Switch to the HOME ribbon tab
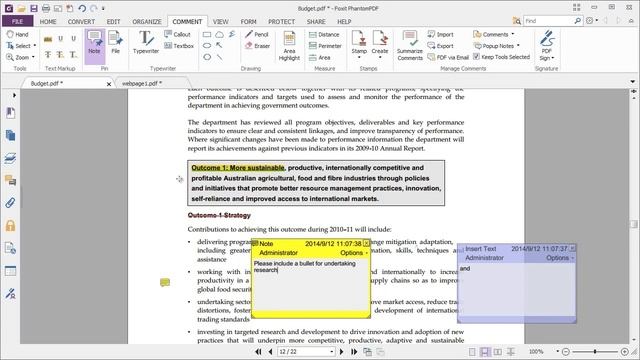The image size is (640, 360). coord(48,21)
